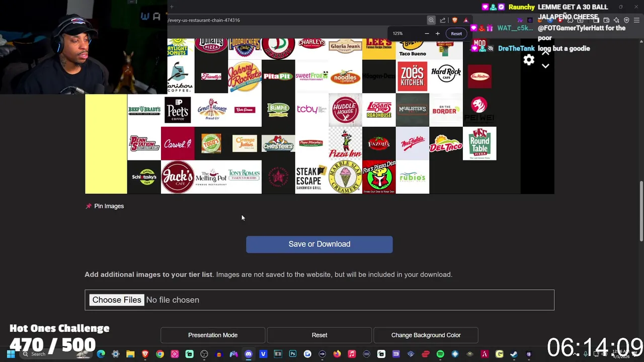Open the Leo AI sparkle icon
The image size is (644, 362).
point(616,20)
